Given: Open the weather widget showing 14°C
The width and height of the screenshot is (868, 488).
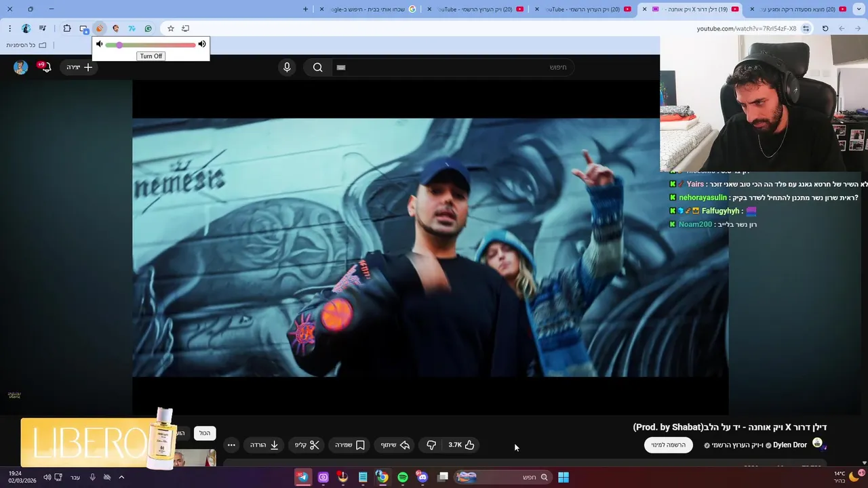Looking at the screenshot, I should (x=848, y=477).
